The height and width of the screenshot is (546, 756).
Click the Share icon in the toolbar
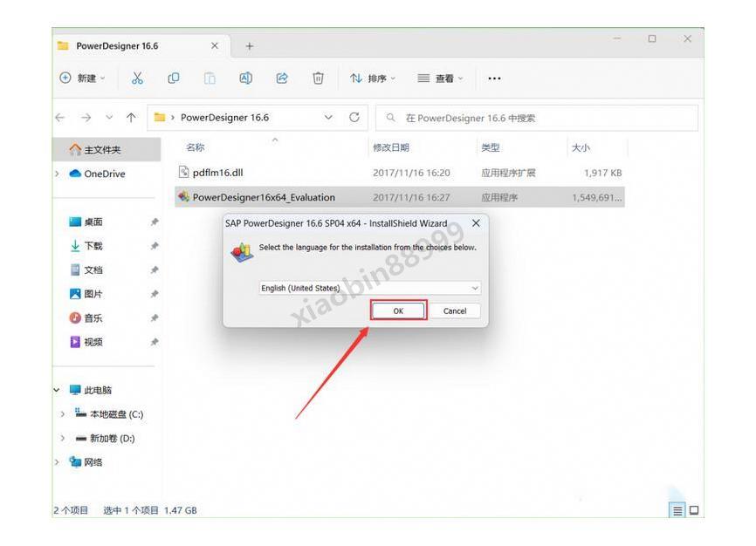point(282,78)
